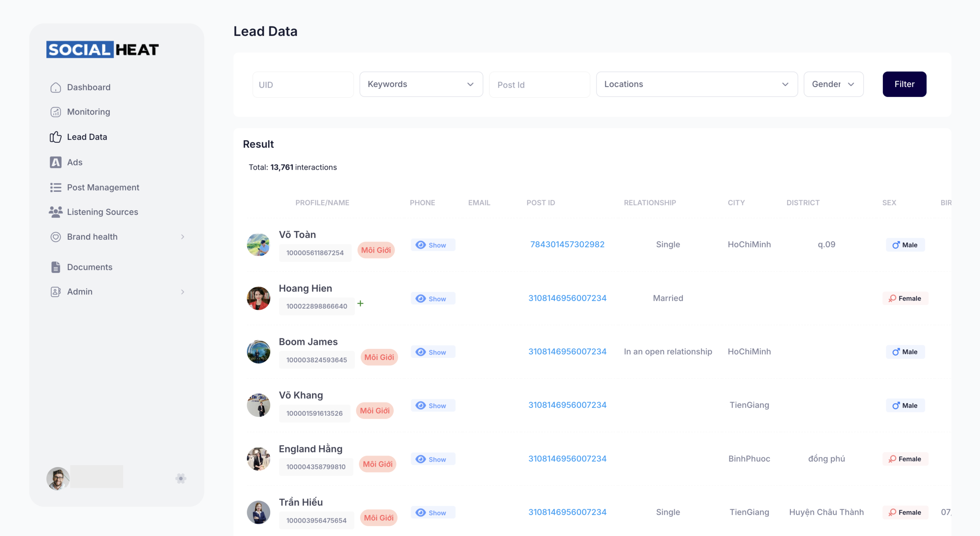
Task: Click Môi Giới tag on Võ Khang
Action: click(x=374, y=410)
